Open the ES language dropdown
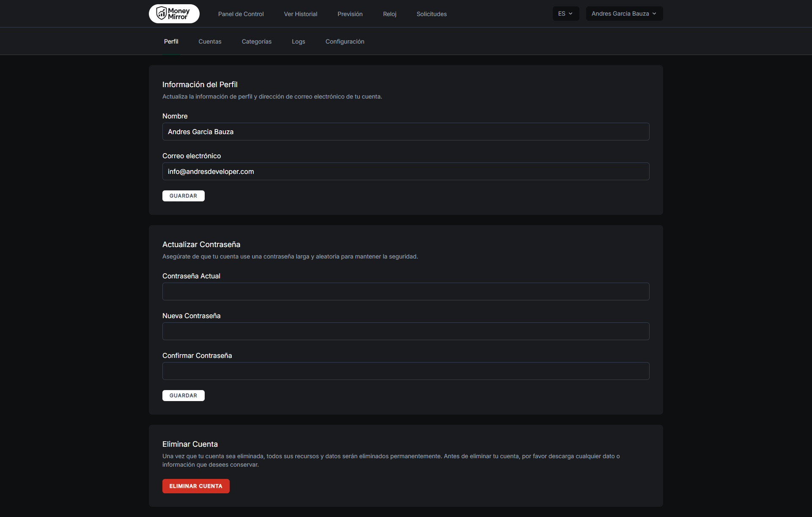Image resolution: width=812 pixels, height=517 pixels. [565, 14]
